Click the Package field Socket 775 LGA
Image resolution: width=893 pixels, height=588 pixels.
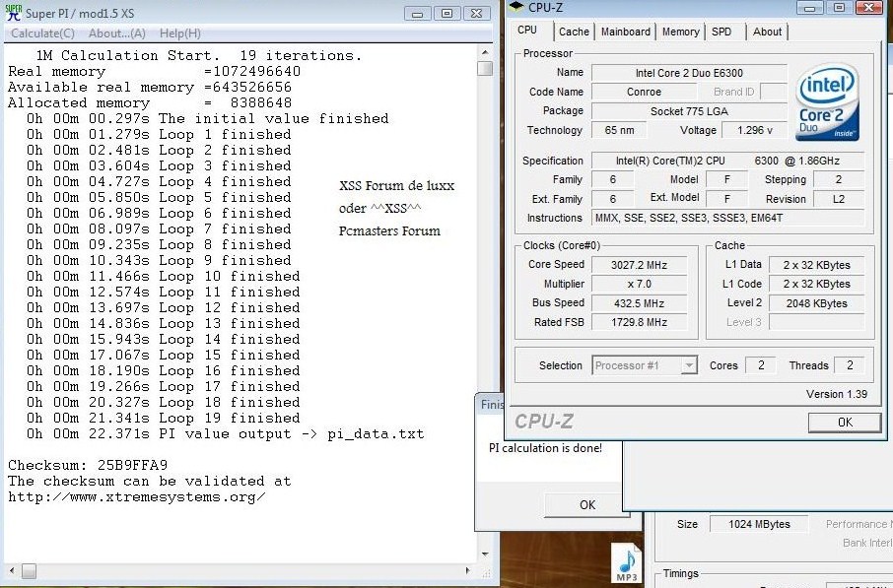pyautogui.click(x=689, y=111)
